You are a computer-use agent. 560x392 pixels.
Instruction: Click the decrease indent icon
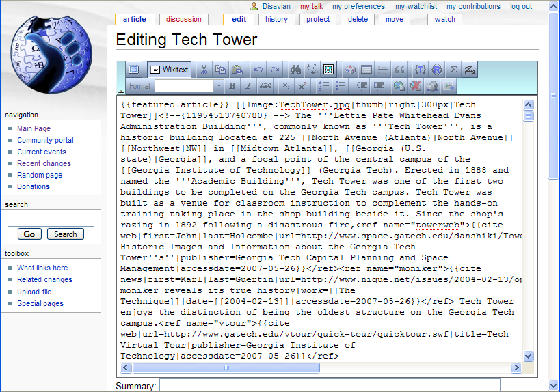(362, 86)
